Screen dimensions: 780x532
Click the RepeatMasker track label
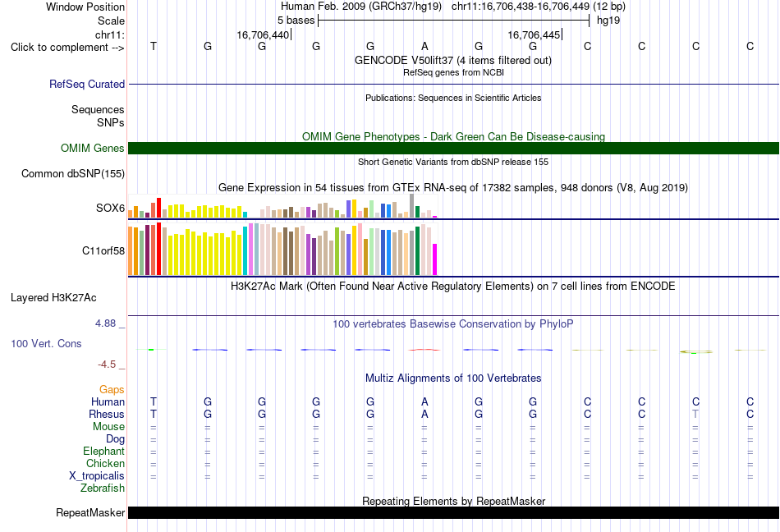[90, 512]
